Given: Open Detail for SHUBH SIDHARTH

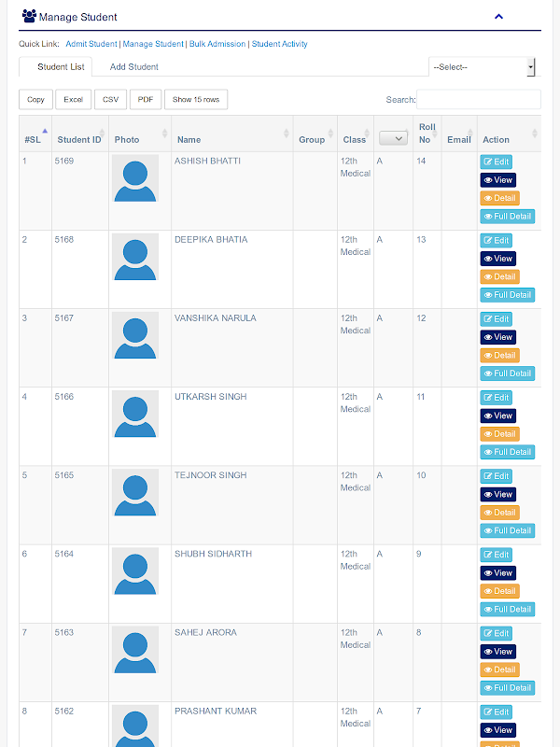Looking at the screenshot, I should click(499, 591).
